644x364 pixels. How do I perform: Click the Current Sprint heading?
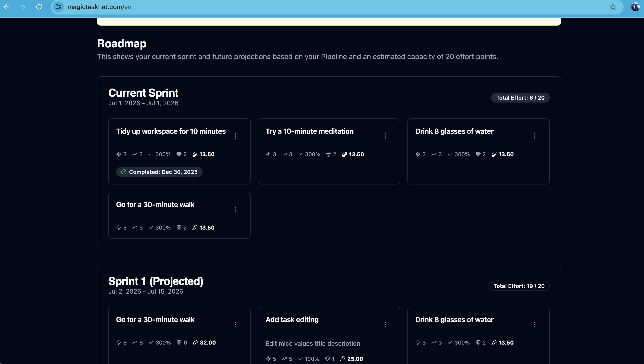point(143,93)
